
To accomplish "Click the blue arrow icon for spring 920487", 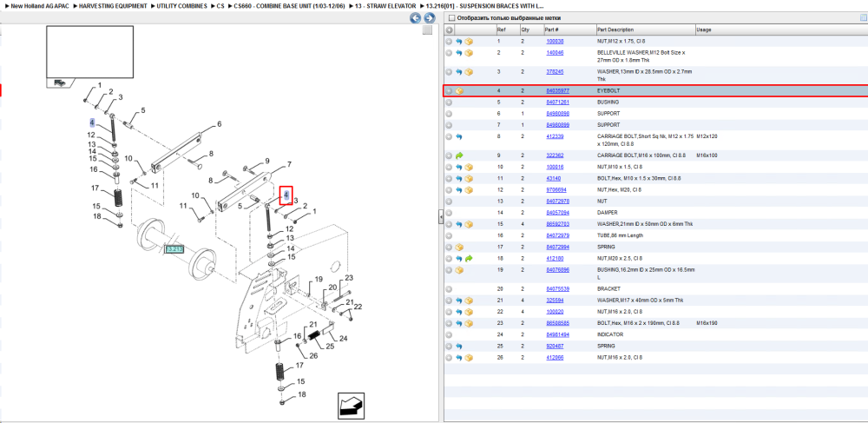I will 459,347.
